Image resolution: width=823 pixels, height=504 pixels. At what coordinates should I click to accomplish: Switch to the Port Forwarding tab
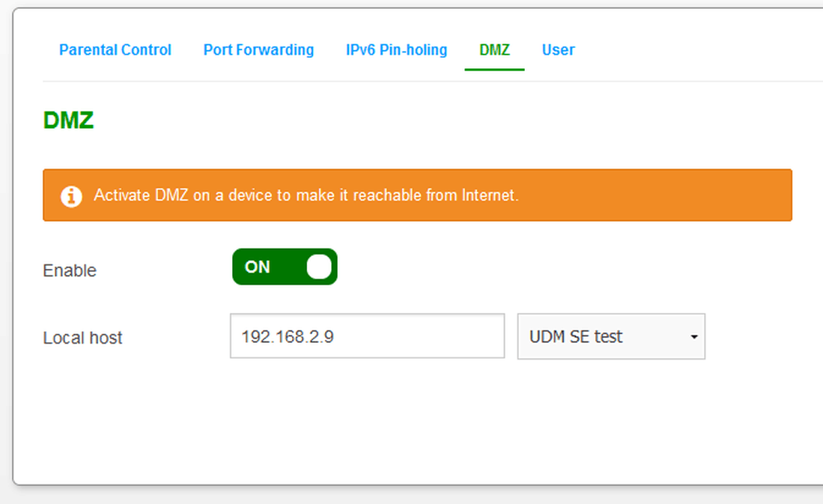(259, 50)
